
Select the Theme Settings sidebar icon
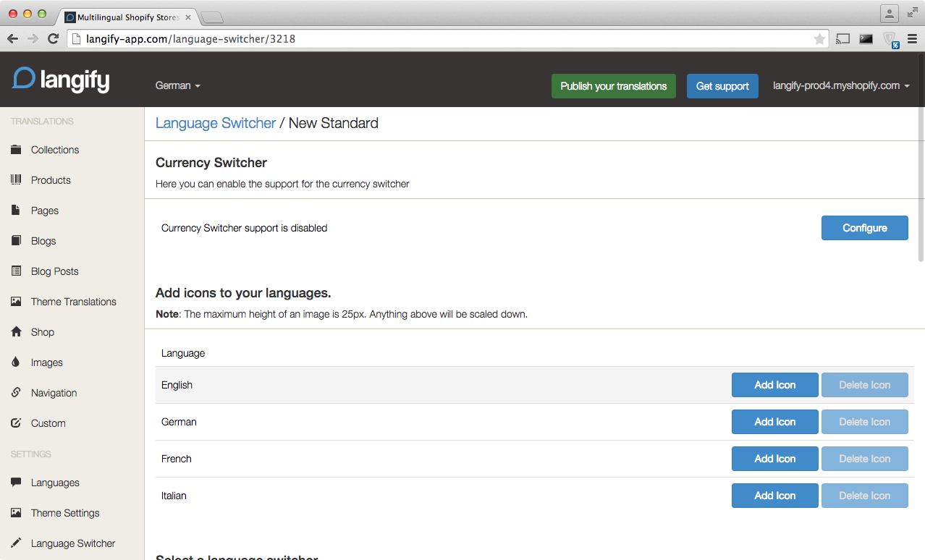pos(15,512)
